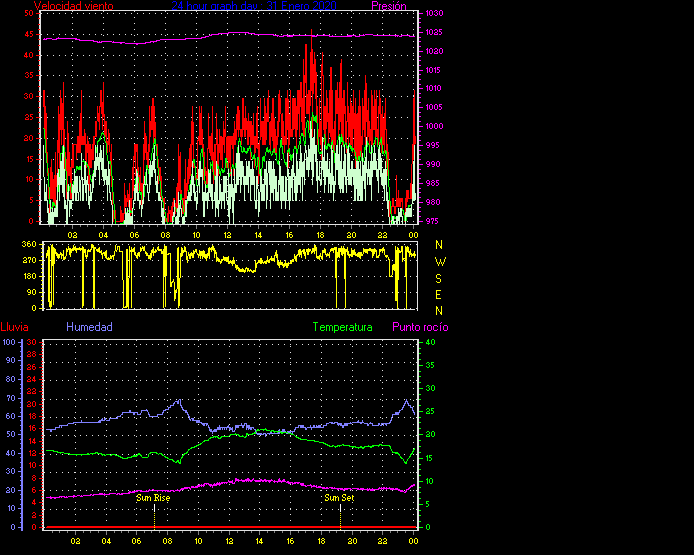Image resolution: width=694 pixels, height=555 pixels.
Task: Click the '360' wind direction axis value
Action: [x=29, y=244]
